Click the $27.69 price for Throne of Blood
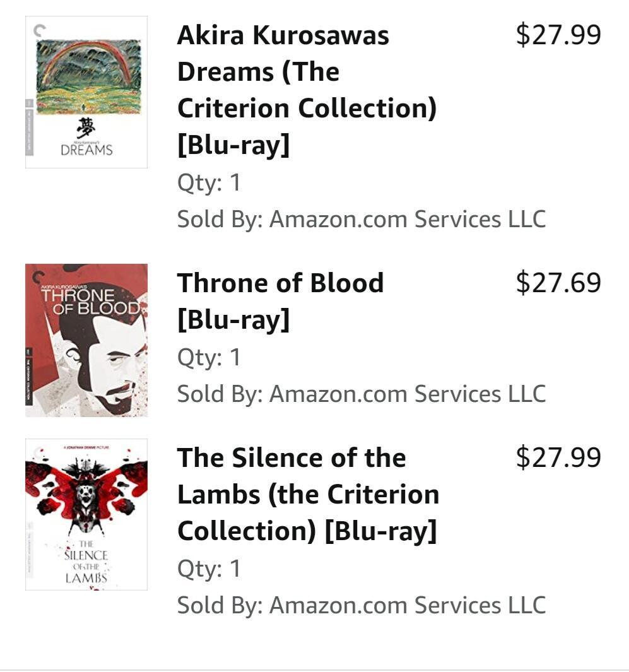 558,282
